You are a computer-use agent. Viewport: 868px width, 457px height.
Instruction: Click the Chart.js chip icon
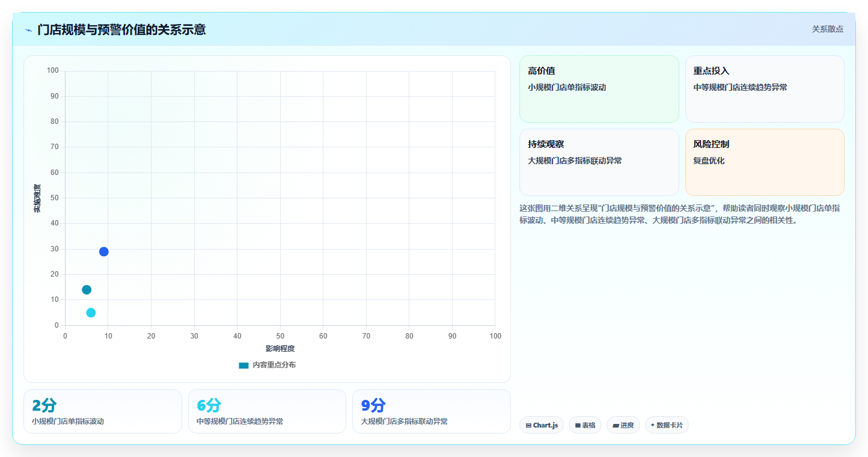pyautogui.click(x=528, y=425)
